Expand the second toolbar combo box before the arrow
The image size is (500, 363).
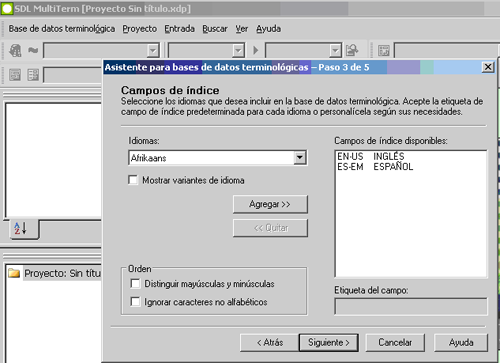(238, 51)
